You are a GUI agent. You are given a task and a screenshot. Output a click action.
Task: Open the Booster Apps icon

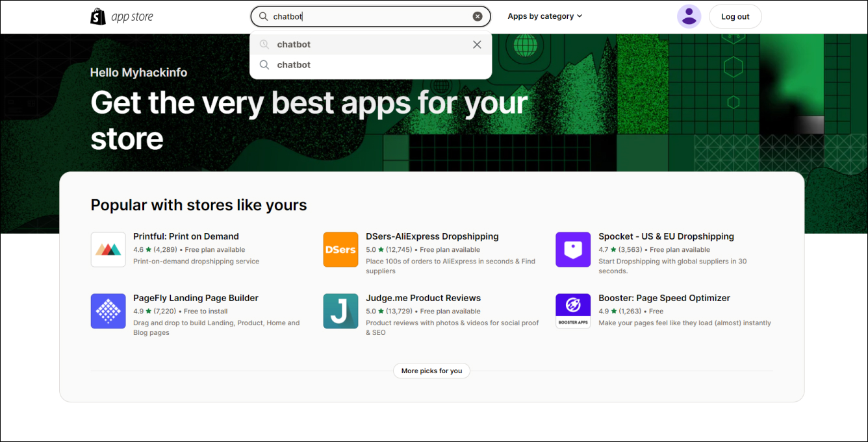573,311
